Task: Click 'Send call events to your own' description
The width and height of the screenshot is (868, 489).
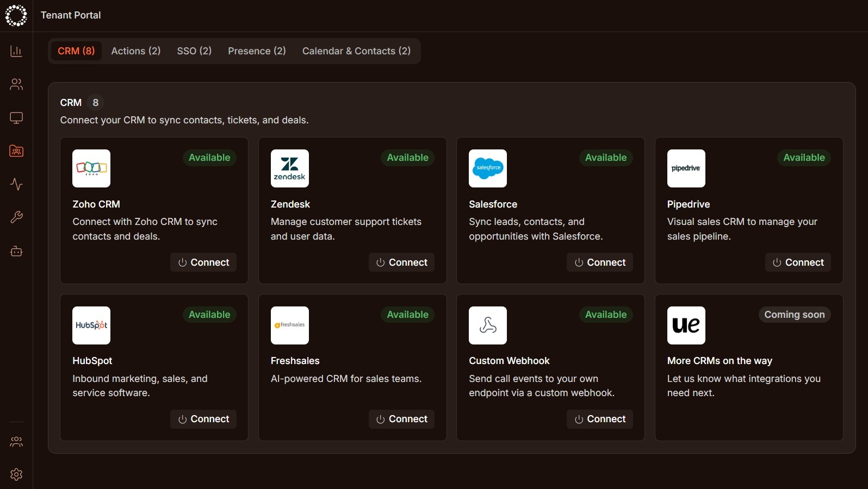Action: 542,386
